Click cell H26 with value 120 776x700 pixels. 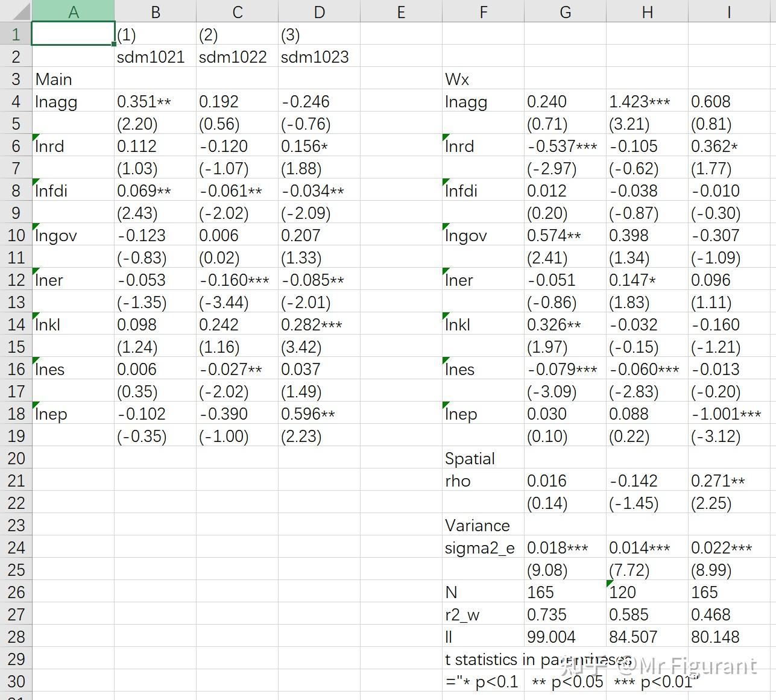pyautogui.click(x=647, y=591)
